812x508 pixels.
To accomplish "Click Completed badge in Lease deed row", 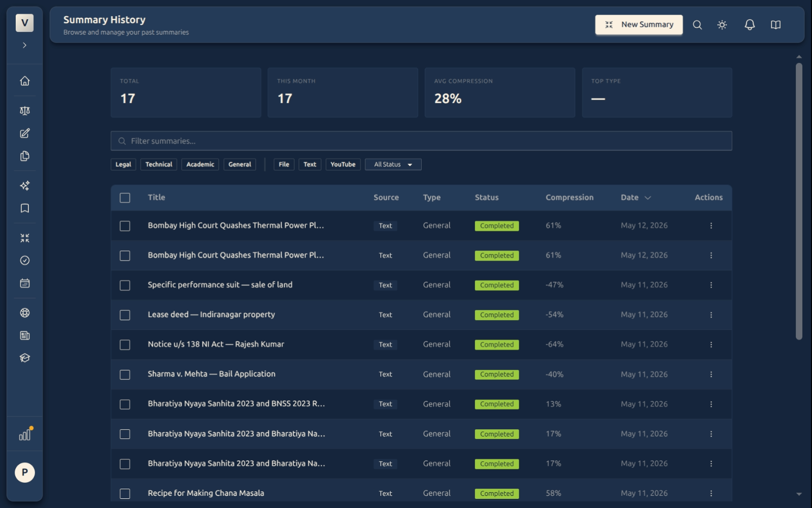I will pos(497,315).
